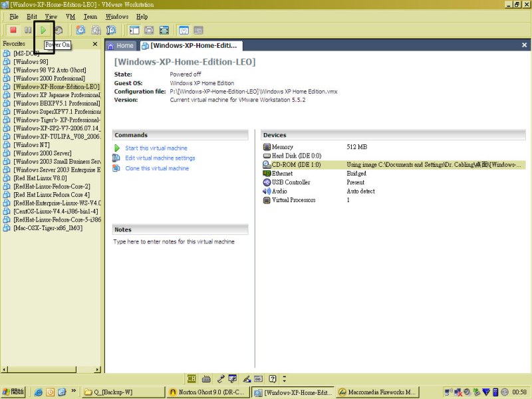
Task: Click Favorites scrollbar right arrow
Action: point(98,370)
